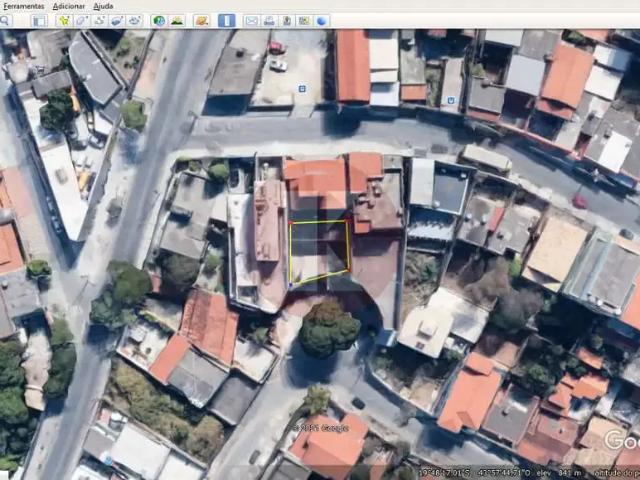
Task: Click the Save Image icon
Action: tap(287, 21)
